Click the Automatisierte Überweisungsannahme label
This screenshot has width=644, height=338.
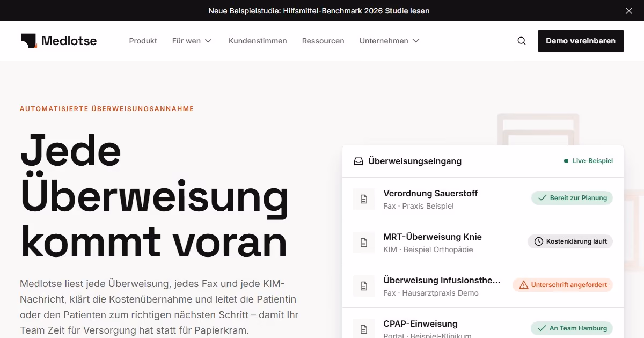(107, 109)
